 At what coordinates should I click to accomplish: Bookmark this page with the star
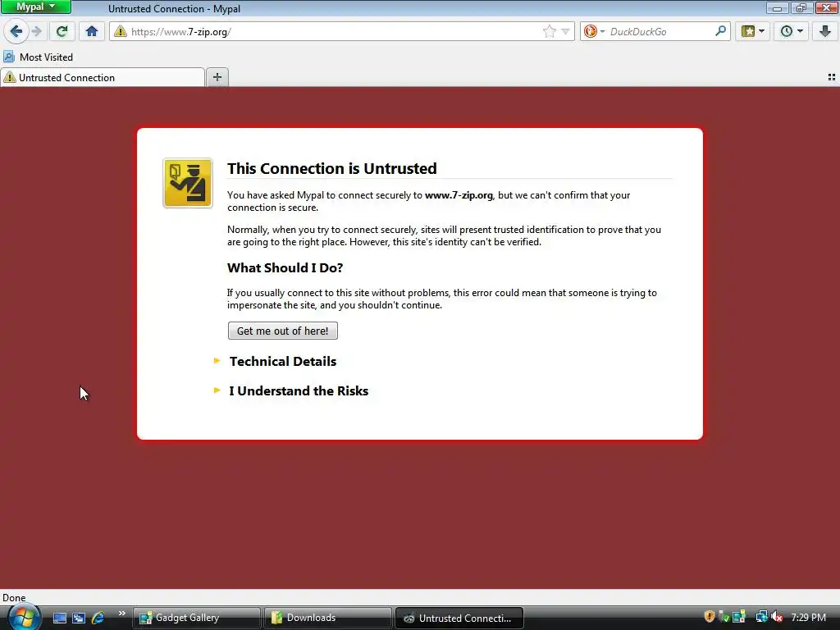(549, 32)
